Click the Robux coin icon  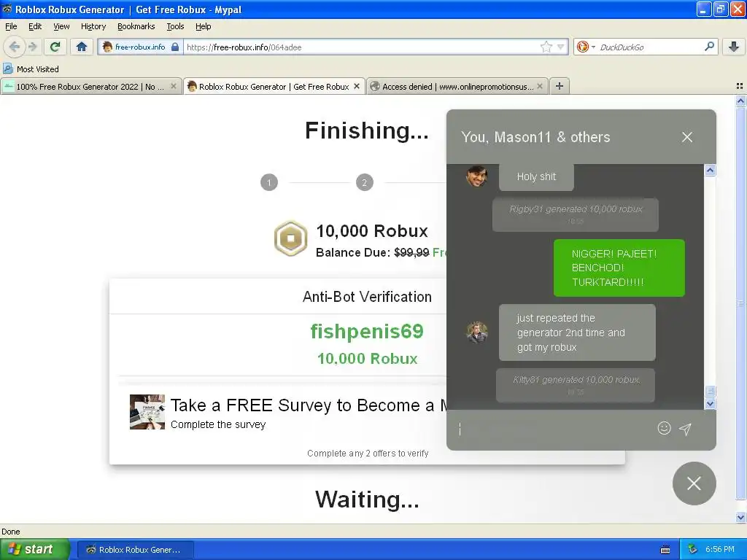(x=290, y=238)
